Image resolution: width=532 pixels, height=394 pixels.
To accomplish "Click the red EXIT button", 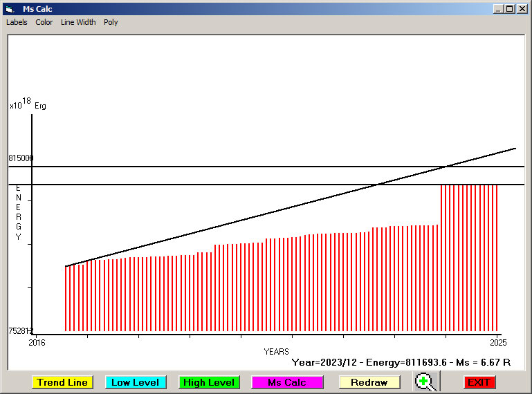I will coord(478,382).
